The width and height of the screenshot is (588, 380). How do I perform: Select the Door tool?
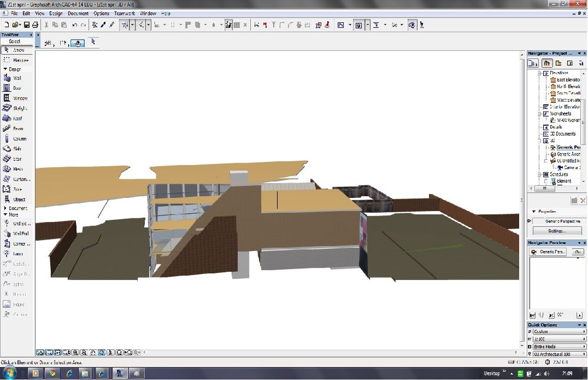click(x=16, y=88)
